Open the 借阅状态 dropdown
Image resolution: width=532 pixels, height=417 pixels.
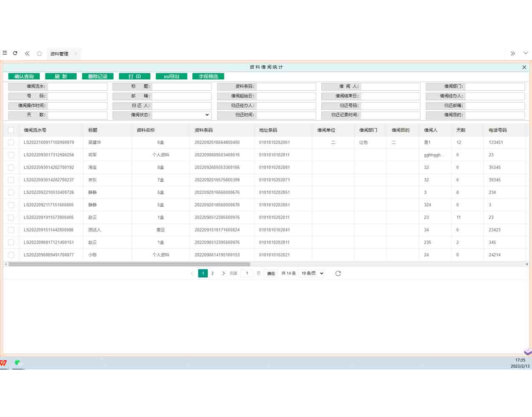click(x=182, y=115)
